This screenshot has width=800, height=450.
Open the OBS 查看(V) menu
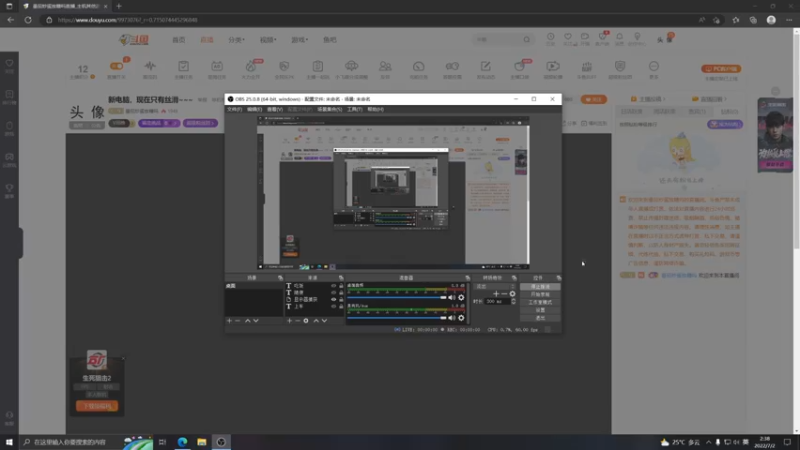tap(274, 109)
